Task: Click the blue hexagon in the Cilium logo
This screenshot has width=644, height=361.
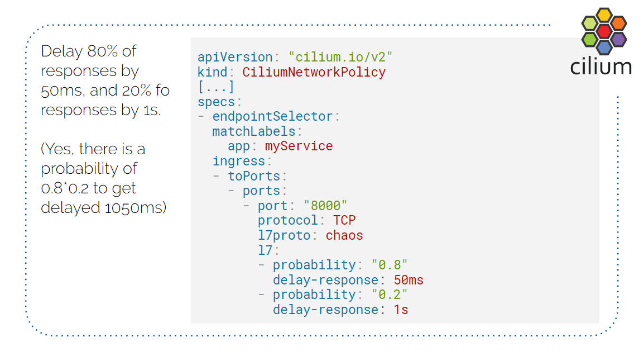Action: click(604, 47)
